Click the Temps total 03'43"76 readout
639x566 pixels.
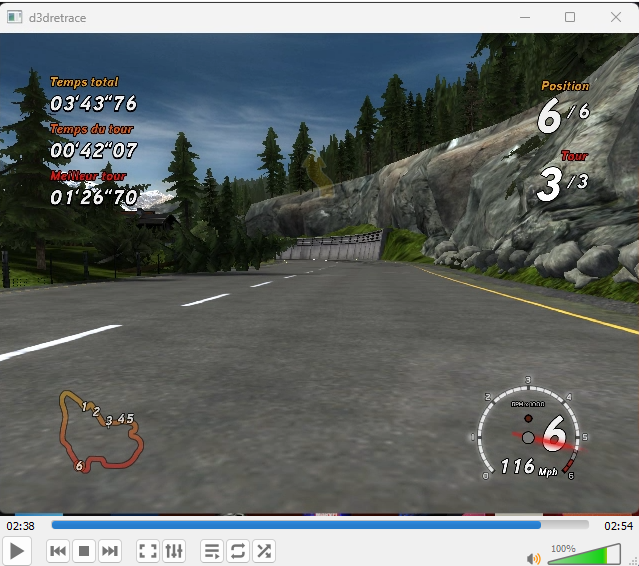pyautogui.click(x=93, y=95)
